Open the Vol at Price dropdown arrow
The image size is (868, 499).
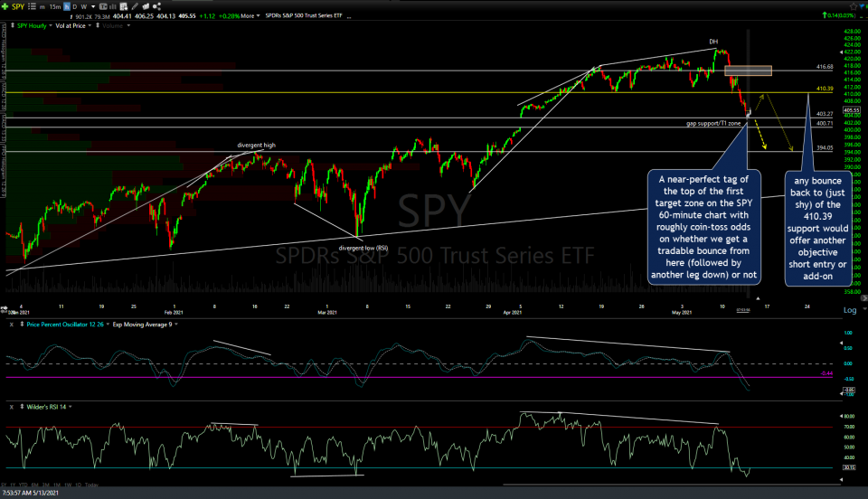(x=90, y=26)
